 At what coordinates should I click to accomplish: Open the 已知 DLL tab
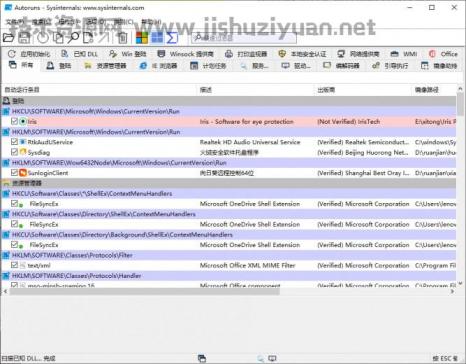click(x=80, y=54)
